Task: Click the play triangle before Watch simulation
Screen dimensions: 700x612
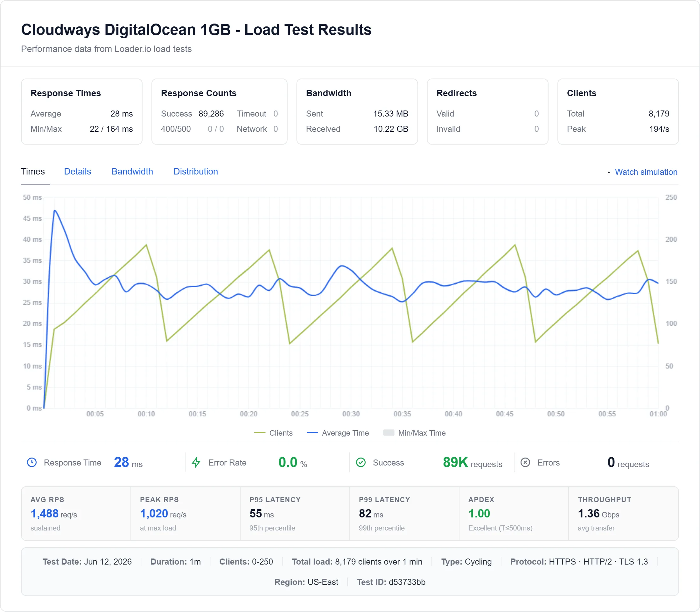Action: click(x=609, y=172)
